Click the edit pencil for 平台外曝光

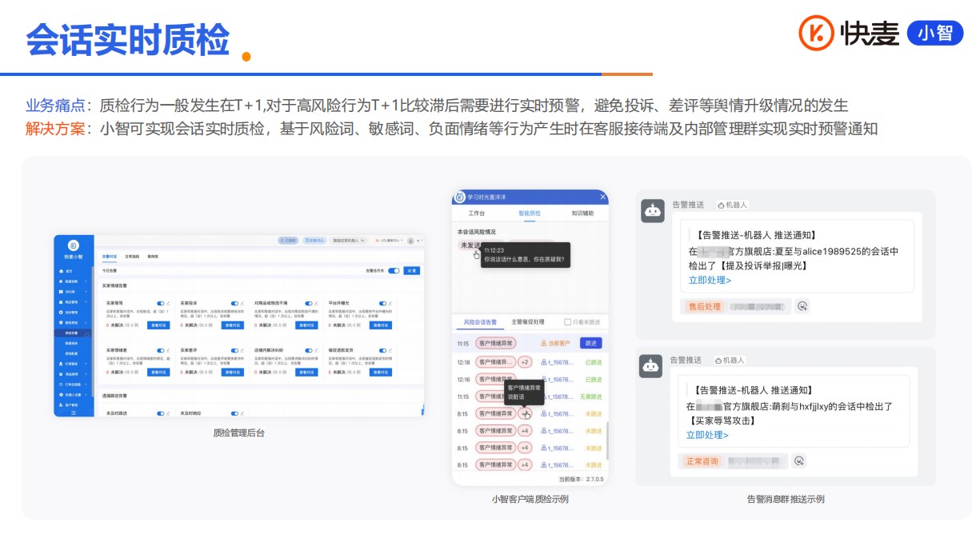390,303
